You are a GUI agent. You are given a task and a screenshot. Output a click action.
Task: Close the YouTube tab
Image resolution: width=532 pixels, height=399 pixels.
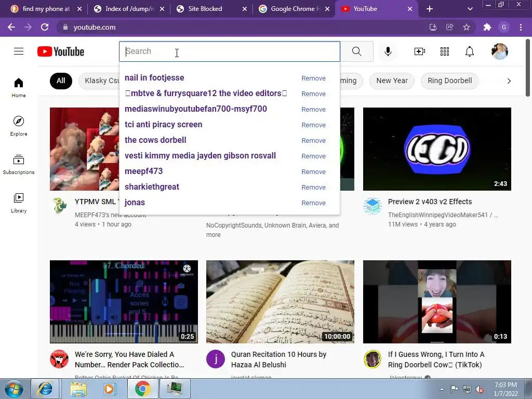(410, 9)
